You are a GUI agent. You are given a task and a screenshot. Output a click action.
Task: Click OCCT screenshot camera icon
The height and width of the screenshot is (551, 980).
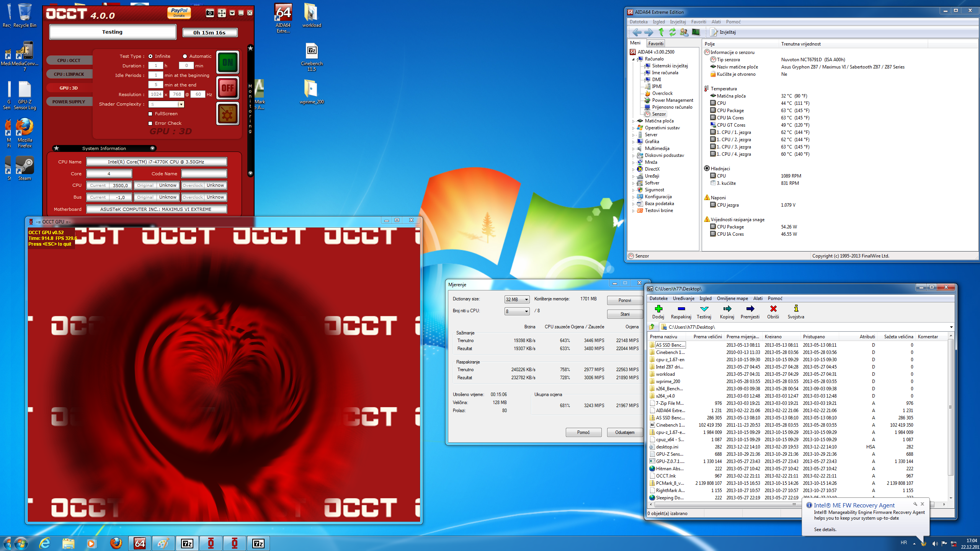pos(210,13)
